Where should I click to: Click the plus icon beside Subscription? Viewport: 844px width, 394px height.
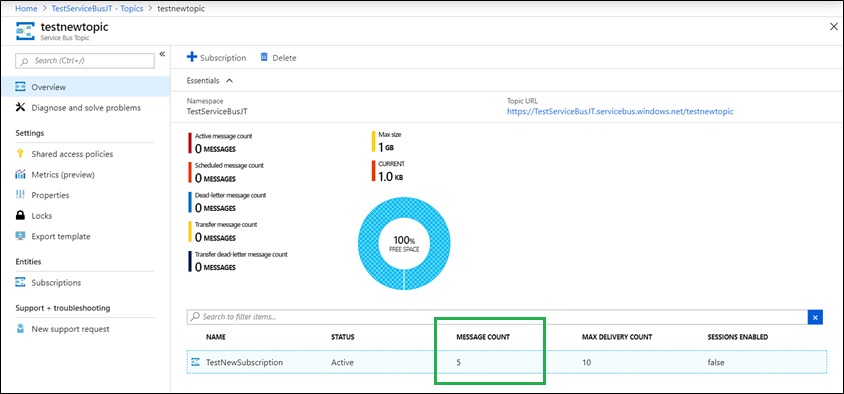point(192,57)
